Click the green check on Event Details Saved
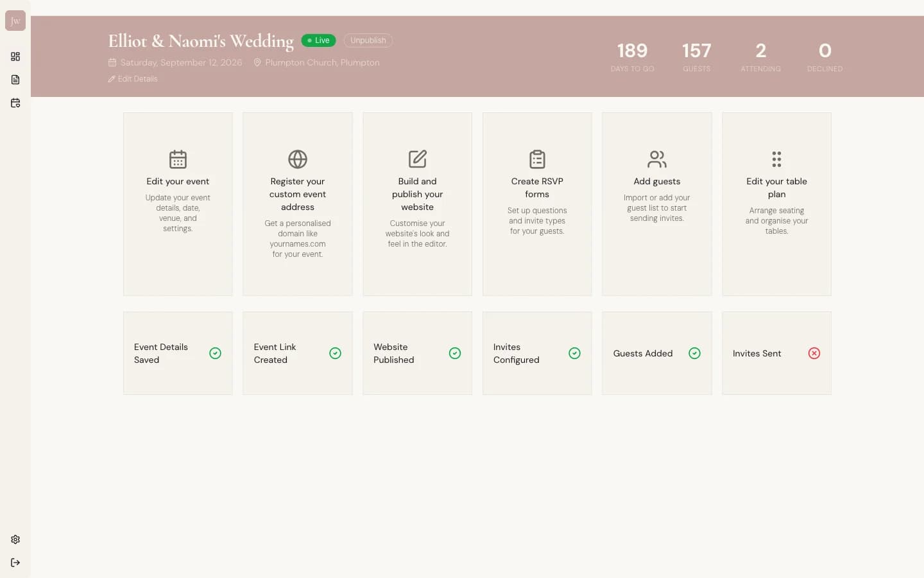924x578 pixels. 215,353
